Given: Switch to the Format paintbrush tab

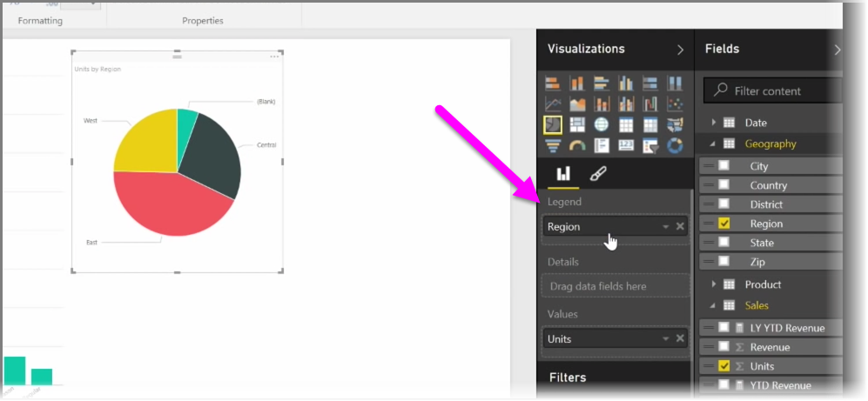Looking at the screenshot, I should (x=598, y=173).
